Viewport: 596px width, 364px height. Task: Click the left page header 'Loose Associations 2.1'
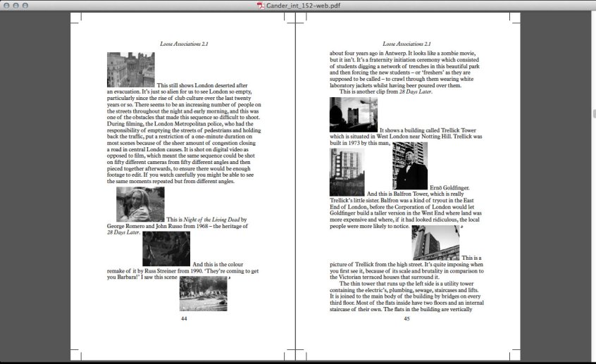point(184,44)
